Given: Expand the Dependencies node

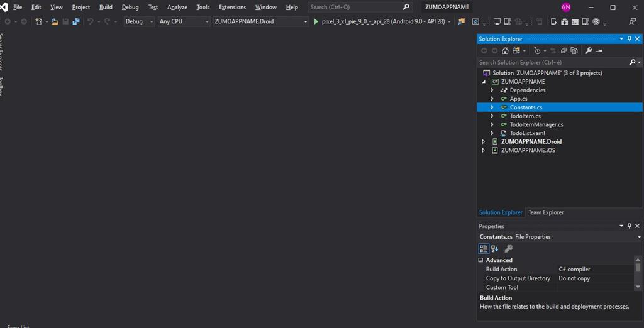Looking at the screenshot, I should click(x=492, y=90).
